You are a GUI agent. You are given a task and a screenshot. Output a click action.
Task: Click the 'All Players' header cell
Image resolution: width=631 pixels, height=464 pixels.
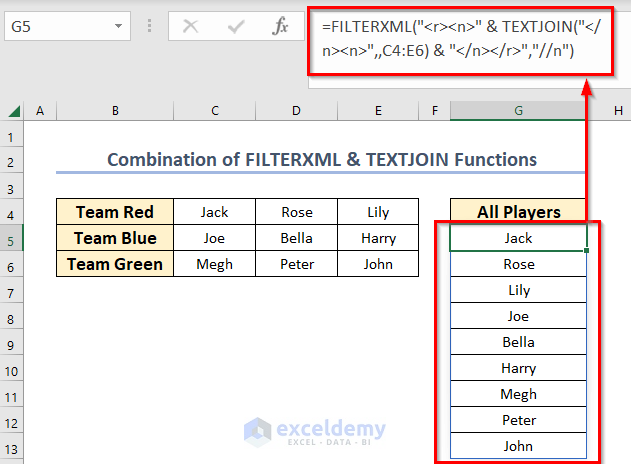coord(518,212)
